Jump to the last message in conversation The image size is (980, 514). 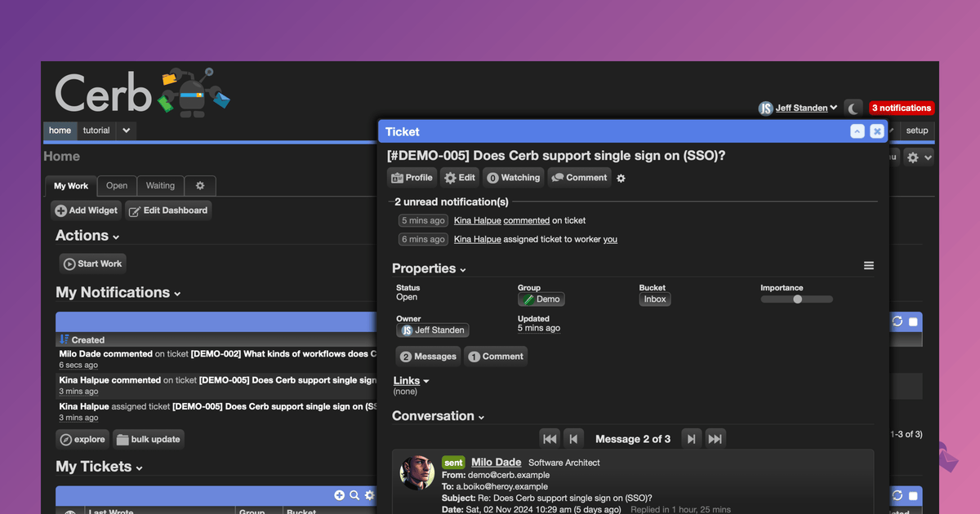point(715,439)
